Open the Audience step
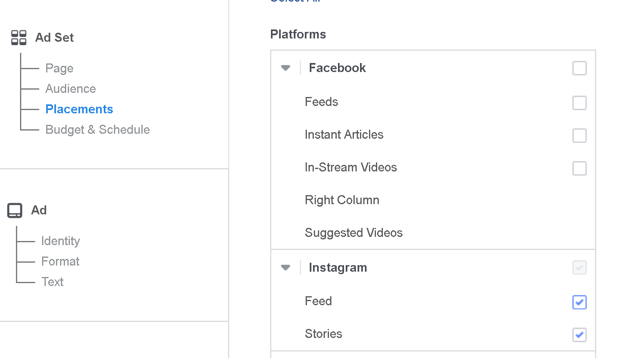 71,88
